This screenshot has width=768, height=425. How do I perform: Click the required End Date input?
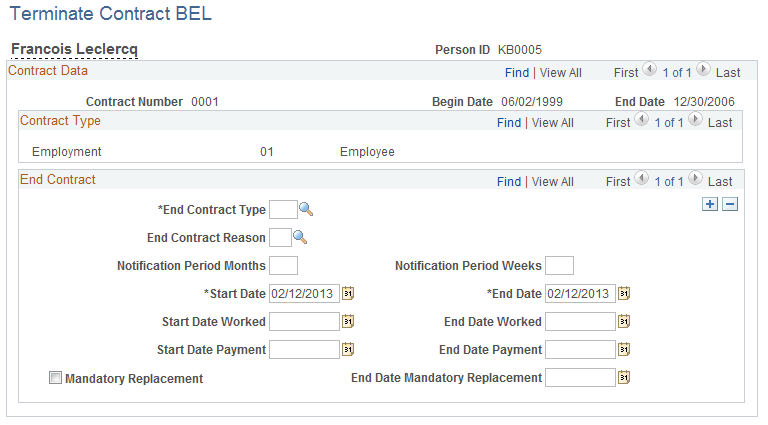[x=580, y=293]
